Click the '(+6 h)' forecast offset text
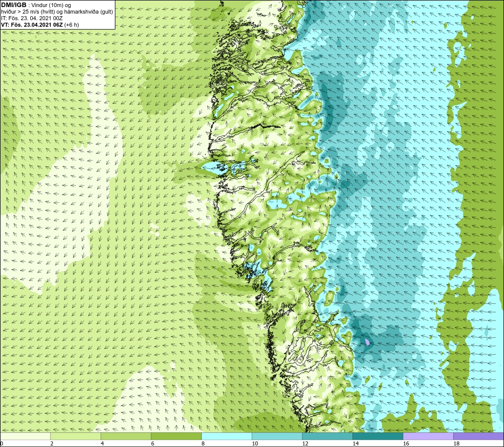Screen dimensions: 504x447 point(72,25)
